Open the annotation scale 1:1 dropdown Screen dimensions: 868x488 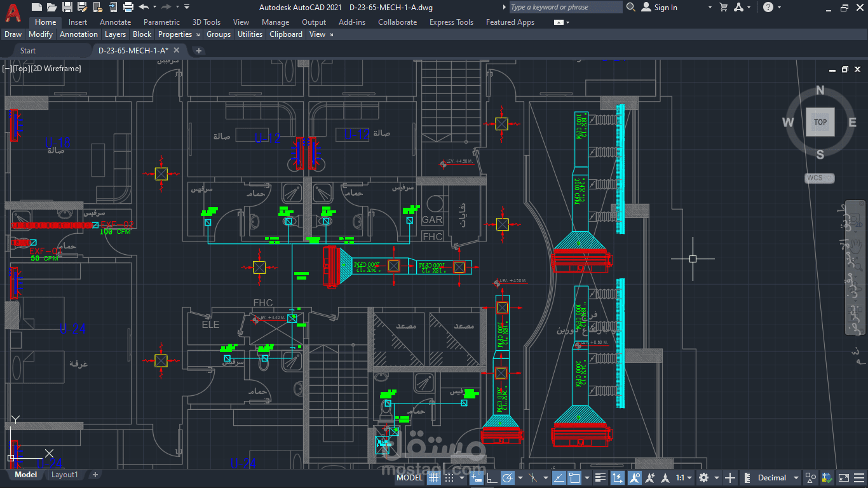pos(684,477)
